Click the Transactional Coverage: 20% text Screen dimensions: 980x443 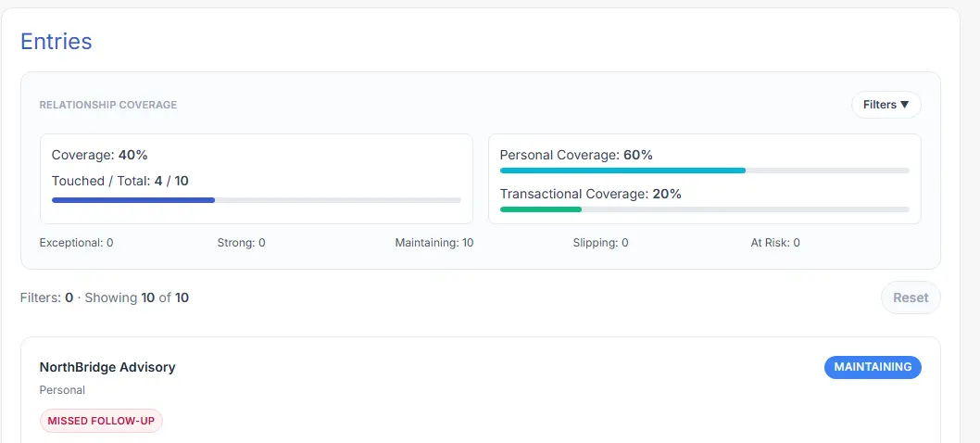[591, 194]
